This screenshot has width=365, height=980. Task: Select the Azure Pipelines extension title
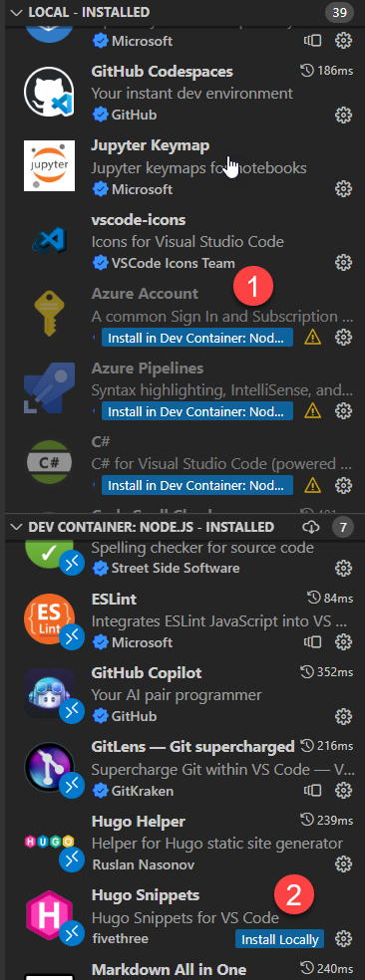pyautogui.click(x=148, y=367)
